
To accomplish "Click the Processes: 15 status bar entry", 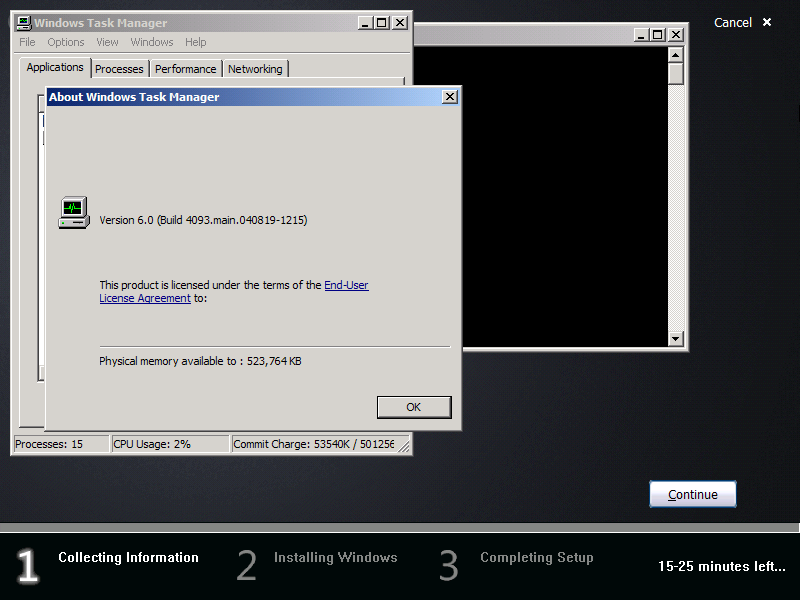I will (61, 444).
